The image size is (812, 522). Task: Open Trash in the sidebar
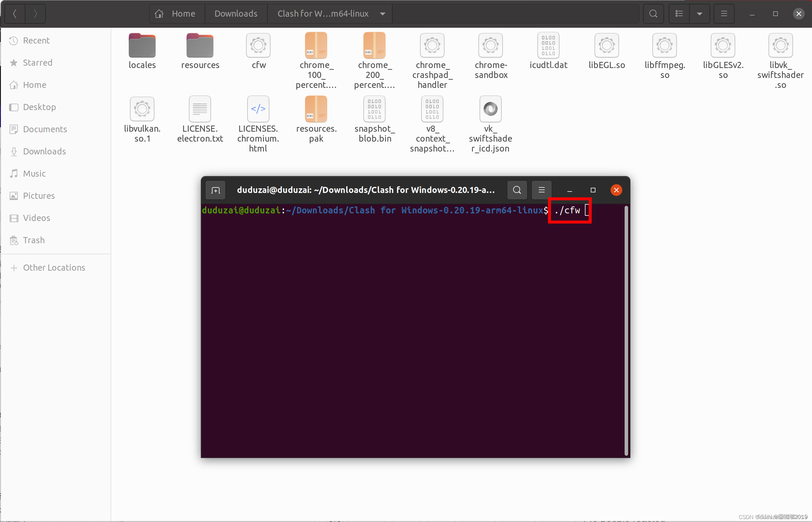pyautogui.click(x=34, y=240)
